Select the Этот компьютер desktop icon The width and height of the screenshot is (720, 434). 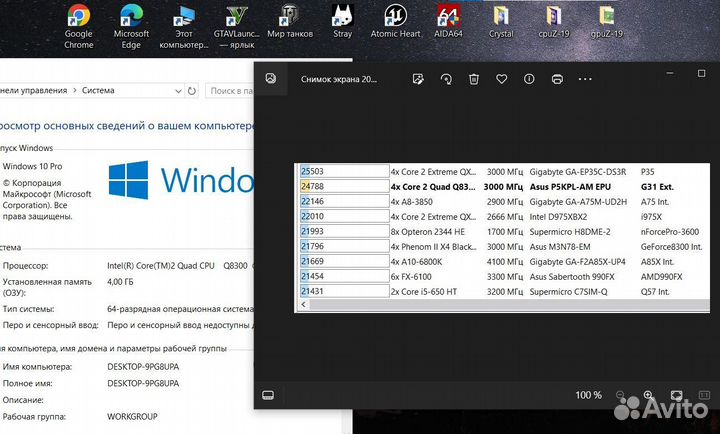pyautogui.click(x=184, y=27)
